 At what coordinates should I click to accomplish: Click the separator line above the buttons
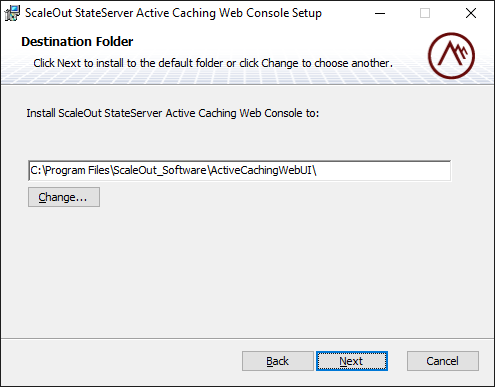point(247,339)
